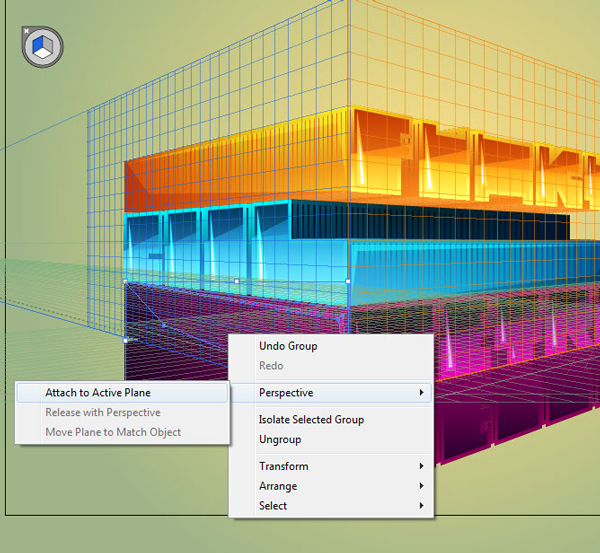Choose Attach to Active Plane
The height and width of the screenshot is (553, 600).
122,393
